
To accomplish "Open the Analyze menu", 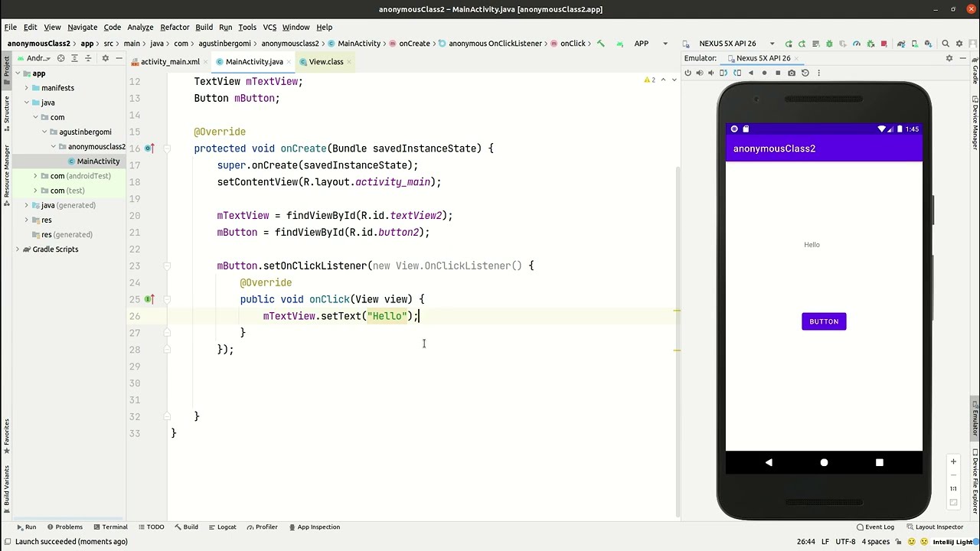I will (x=140, y=27).
